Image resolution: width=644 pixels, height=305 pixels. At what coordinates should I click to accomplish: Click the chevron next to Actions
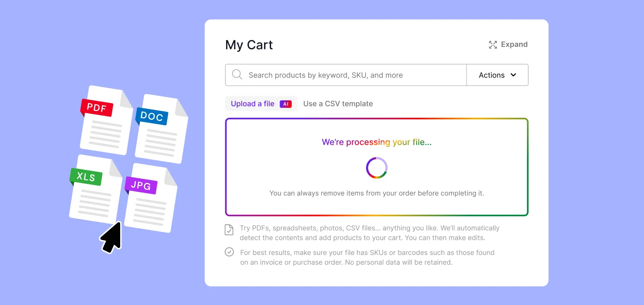coord(513,75)
